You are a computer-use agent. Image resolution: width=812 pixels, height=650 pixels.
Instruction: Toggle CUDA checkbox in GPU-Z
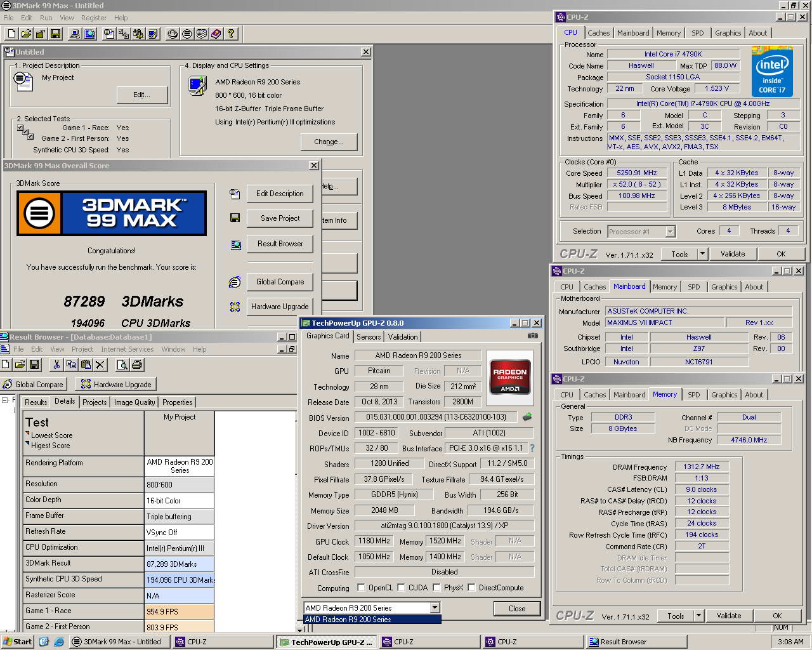pyautogui.click(x=402, y=588)
